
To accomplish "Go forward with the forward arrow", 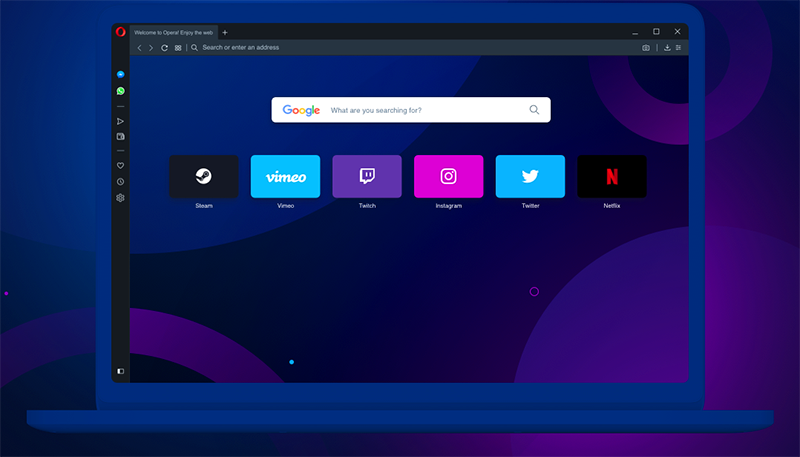I will (x=151, y=47).
